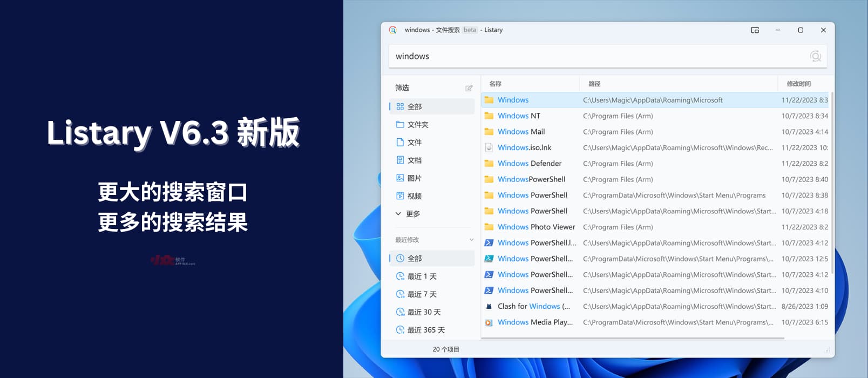
Task: Click the "Windows Media Play..." result name
Action: 535,322
